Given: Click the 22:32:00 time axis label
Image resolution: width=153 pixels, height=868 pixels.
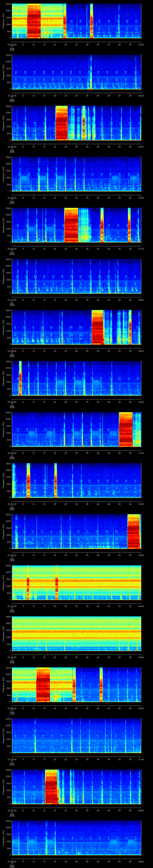Looking at the screenshot, I should [12, 555].
